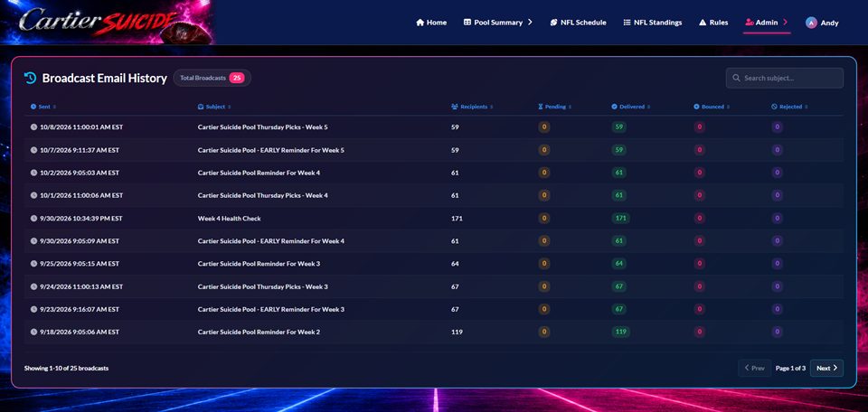Click bounced badge in Week 4 Health Check row
Screen dimensions: 868x412
pyautogui.click(x=700, y=219)
